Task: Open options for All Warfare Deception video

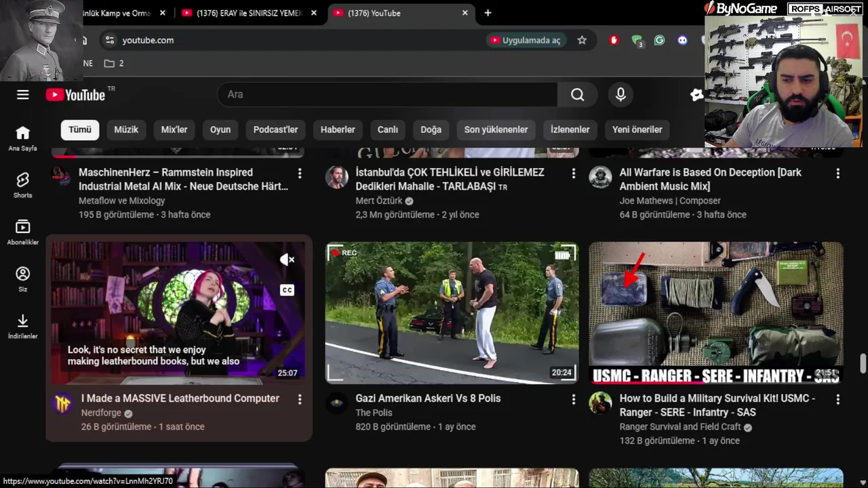Action: (x=838, y=174)
